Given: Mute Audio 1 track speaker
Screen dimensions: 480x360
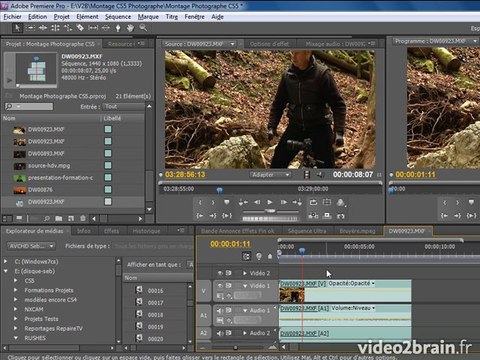Looking at the screenshot, I should [x=220, y=310].
